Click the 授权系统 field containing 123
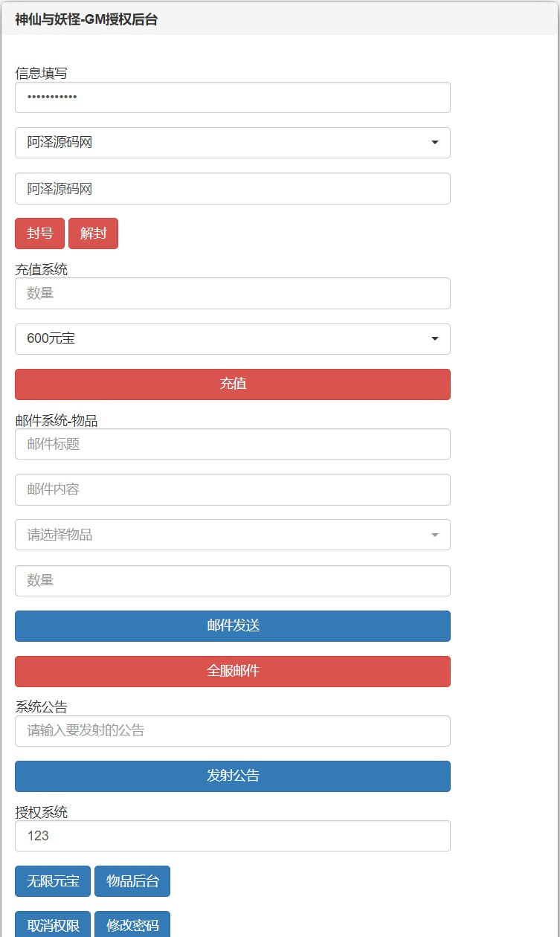This screenshot has height=937, width=560. [232, 836]
